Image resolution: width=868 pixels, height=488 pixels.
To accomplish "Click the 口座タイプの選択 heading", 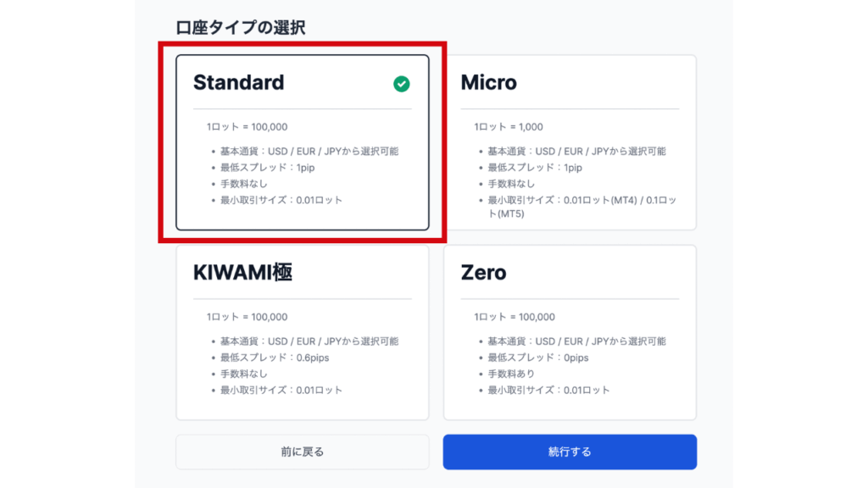I will click(x=241, y=27).
